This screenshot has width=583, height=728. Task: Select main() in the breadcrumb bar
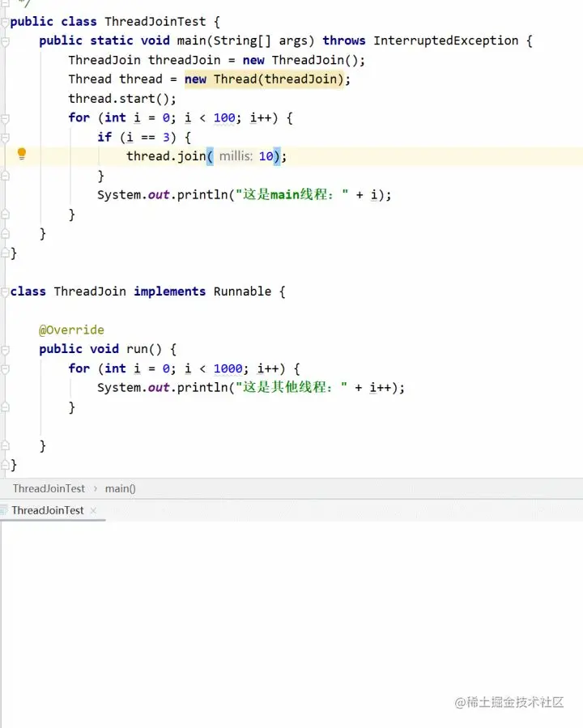point(120,488)
